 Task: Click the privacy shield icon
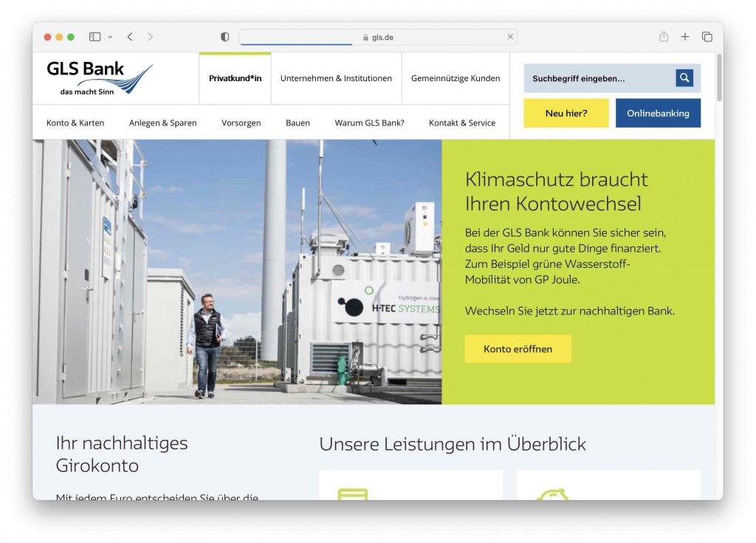coord(225,37)
